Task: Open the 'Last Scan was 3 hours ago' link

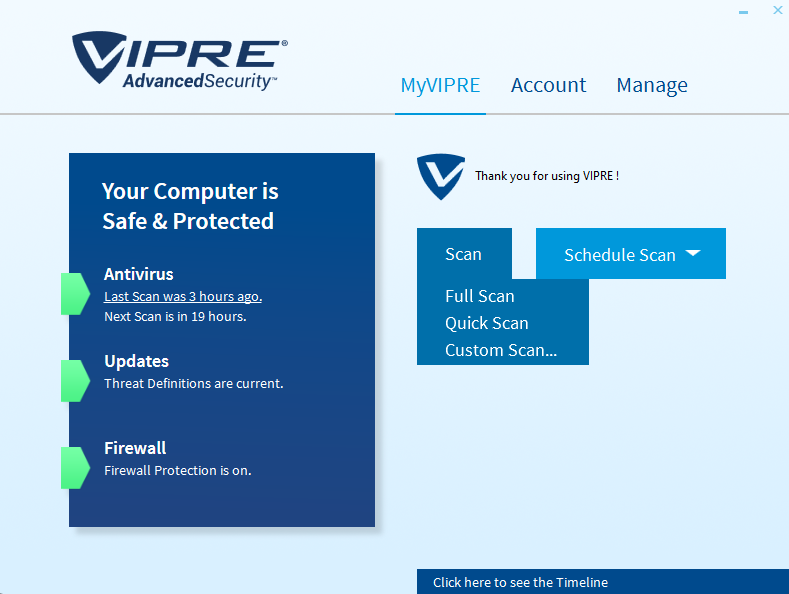Action: coord(183,296)
